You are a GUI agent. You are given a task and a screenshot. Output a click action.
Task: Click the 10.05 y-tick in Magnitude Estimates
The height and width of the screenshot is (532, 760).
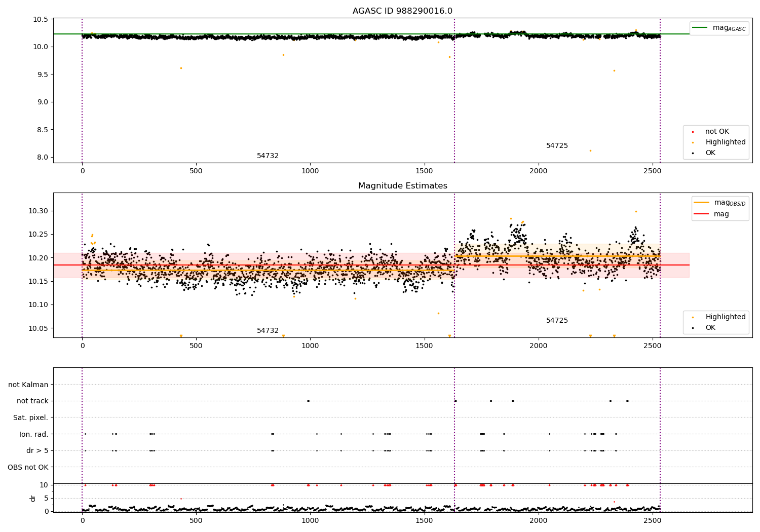click(39, 328)
